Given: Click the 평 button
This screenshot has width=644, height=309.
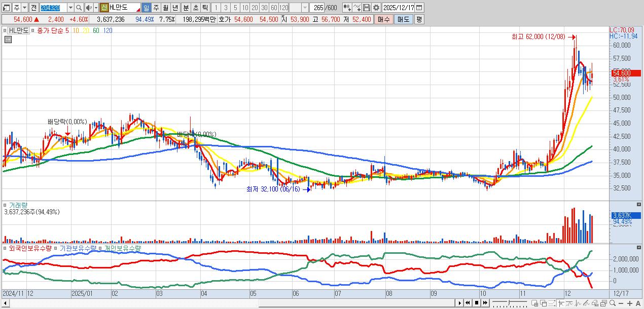Looking at the screenshot, I should pyautogui.click(x=419, y=19).
